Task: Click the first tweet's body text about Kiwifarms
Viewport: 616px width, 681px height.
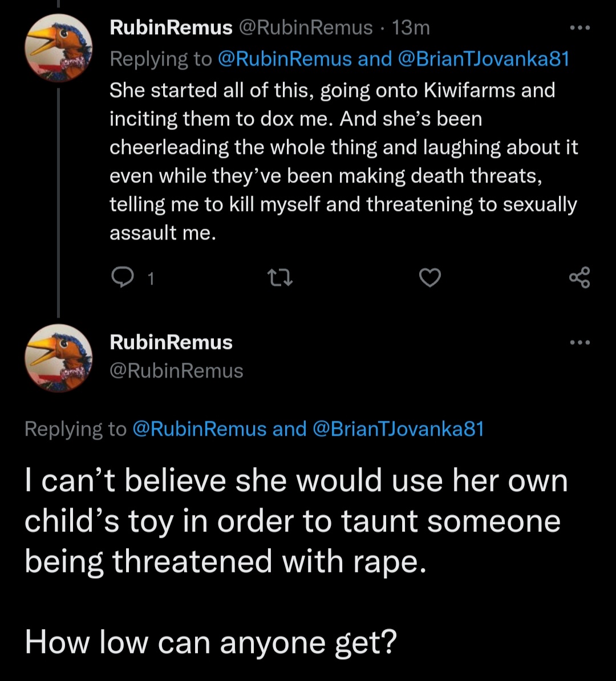Action: pos(343,161)
